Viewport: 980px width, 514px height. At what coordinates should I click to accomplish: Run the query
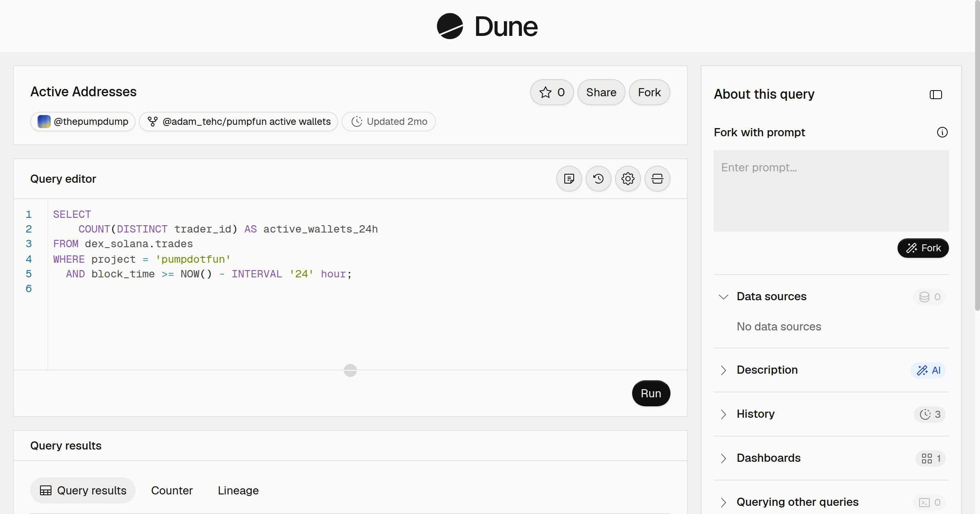651,393
